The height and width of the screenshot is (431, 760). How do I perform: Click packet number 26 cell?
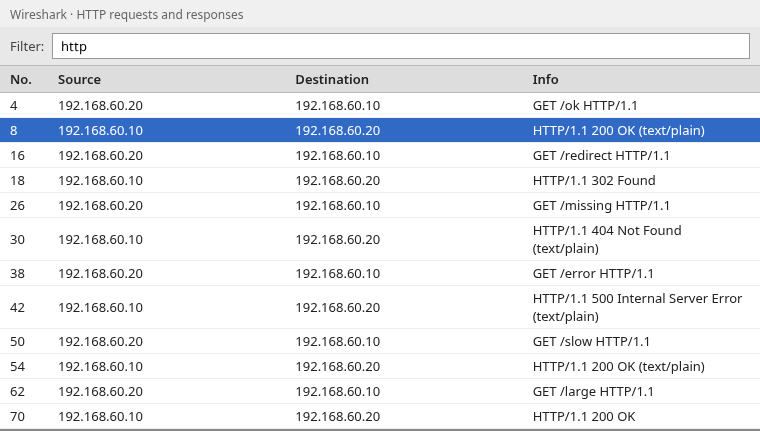[x=17, y=206]
